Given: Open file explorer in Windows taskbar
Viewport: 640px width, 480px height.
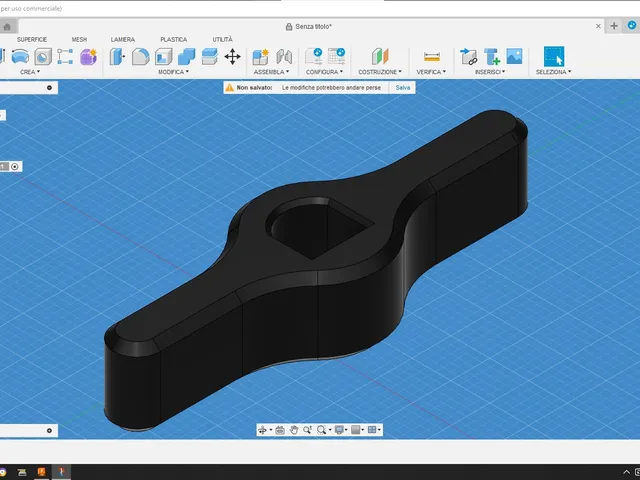Looking at the screenshot, I should tap(22, 472).
